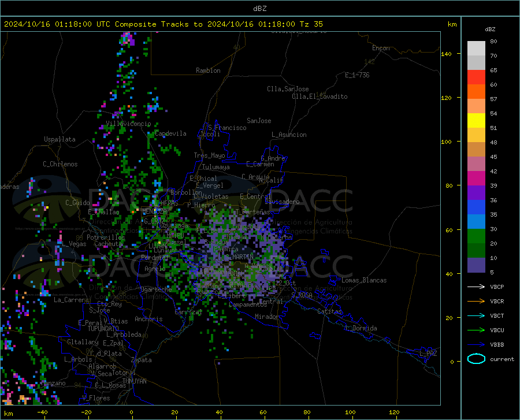Screen dimensions: 520x420
Task: Click the white VBCP arrow in legend
Action: [476, 287]
